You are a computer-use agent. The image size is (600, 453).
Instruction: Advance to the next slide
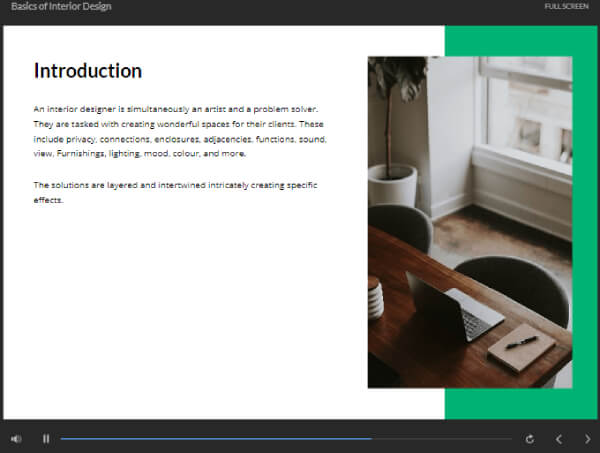point(587,438)
